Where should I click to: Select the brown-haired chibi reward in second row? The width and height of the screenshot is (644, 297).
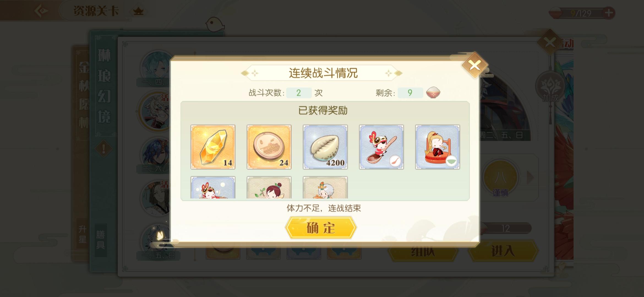pos(269,188)
